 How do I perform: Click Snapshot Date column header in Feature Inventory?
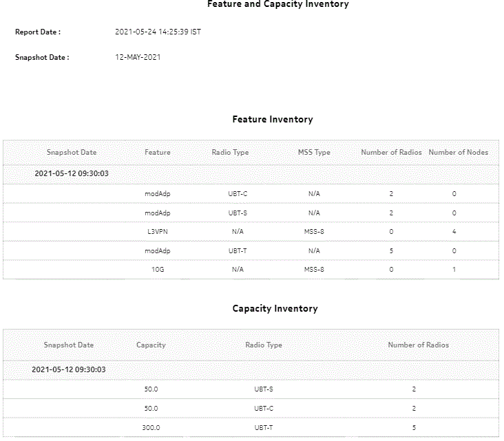[x=72, y=152]
